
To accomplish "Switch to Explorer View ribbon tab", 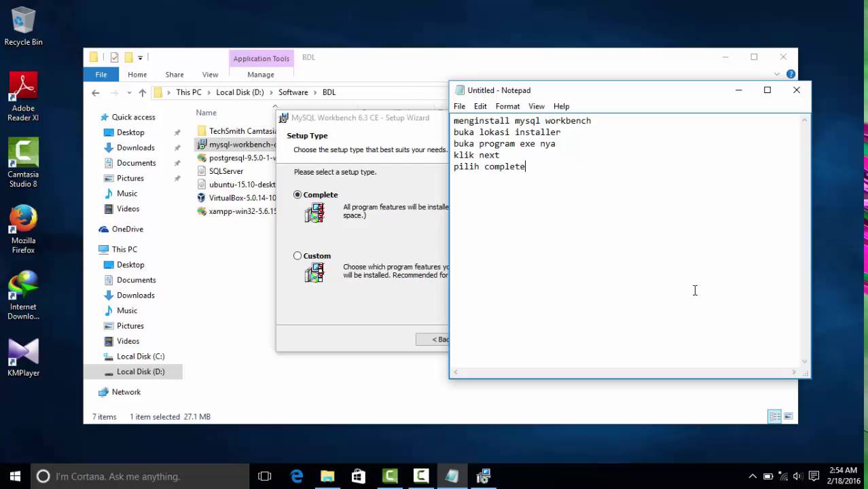I will [x=210, y=75].
